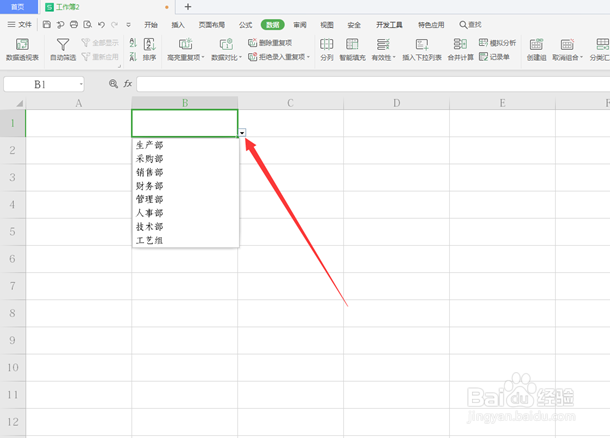Image resolution: width=610 pixels, height=438 pixels.
Task: Switch to the 公式 Formulas tab
Action: pos(245,25)
